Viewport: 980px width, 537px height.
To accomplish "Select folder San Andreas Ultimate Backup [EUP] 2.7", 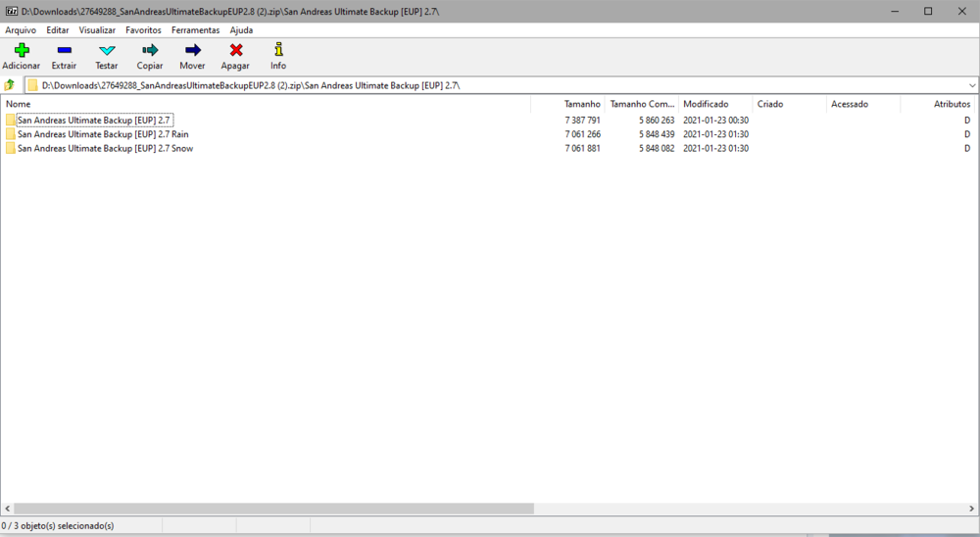I will [94, 120].
